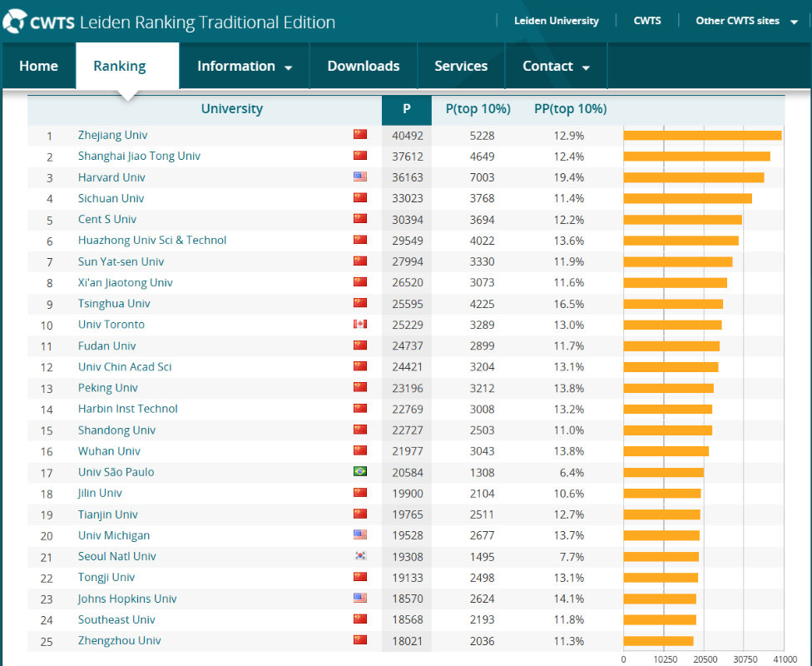Viewport: 812px width, 666px height.
Task: Click the orange bar for Zhejiang Univ
Action: pyautogui.click(x=702, y=136)
